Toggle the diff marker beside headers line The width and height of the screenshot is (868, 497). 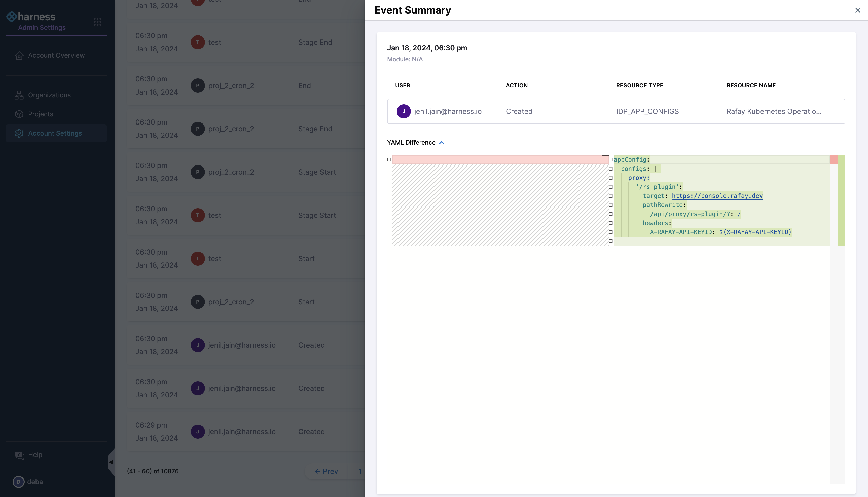tap(610, 223)
